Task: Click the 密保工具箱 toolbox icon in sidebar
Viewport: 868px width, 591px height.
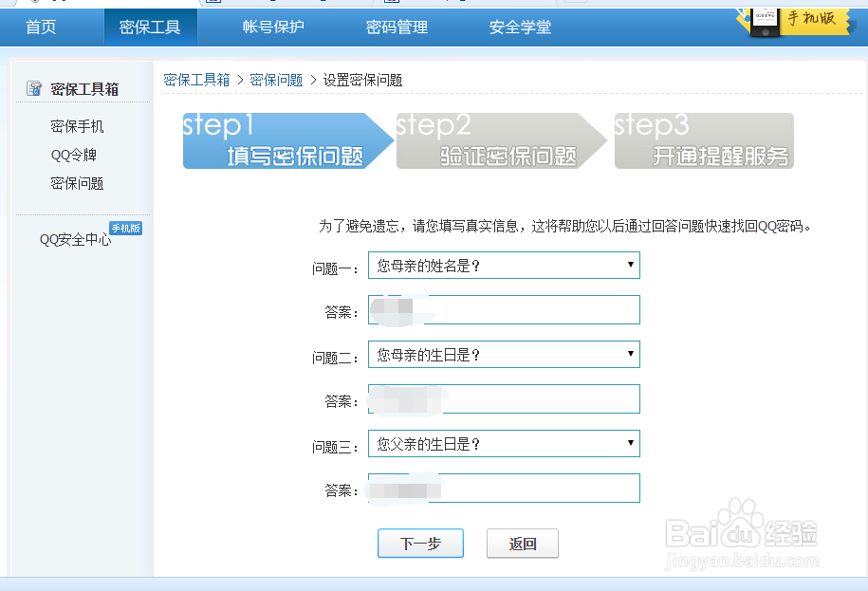Action: click(35, 89)
